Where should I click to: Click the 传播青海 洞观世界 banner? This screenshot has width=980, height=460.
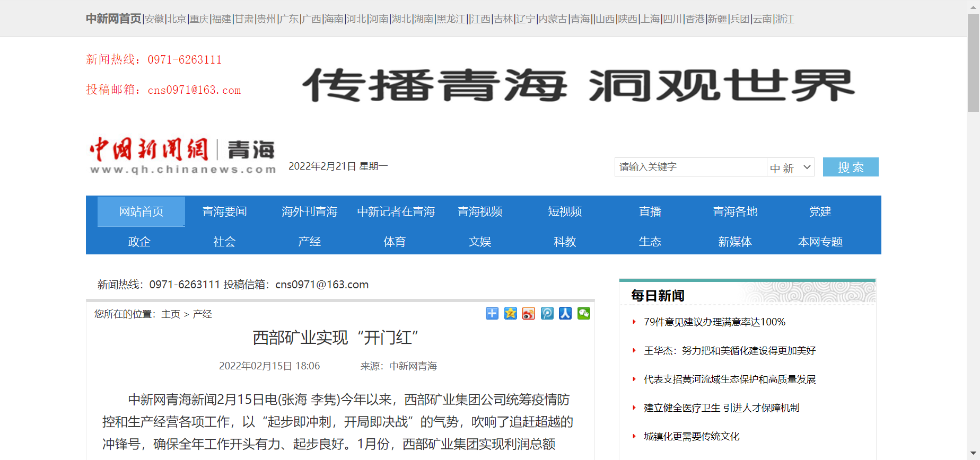578,85
